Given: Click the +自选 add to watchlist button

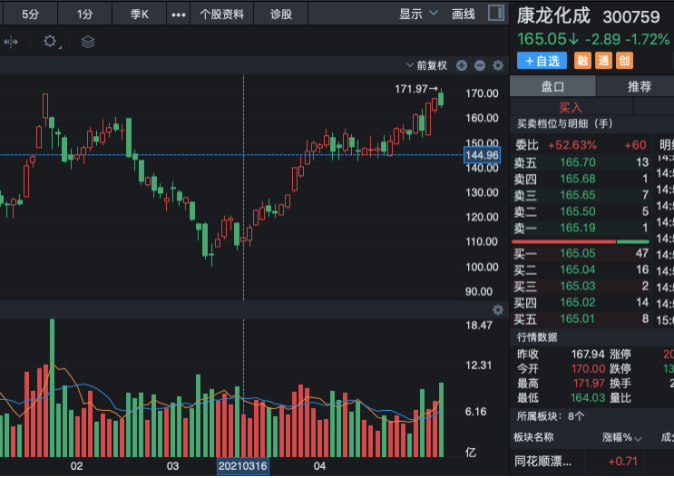Looking at the screenshot, I should pyautogui.click(x=541, y=60).
